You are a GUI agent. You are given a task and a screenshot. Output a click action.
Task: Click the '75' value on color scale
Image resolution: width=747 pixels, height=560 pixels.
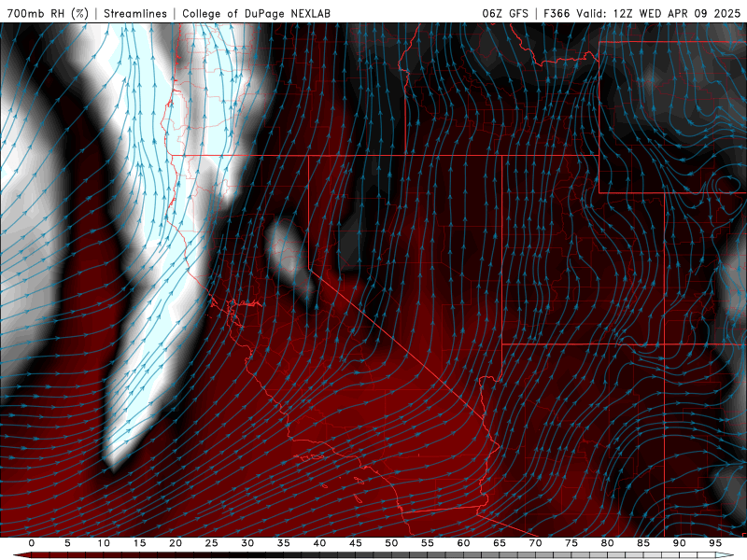click(571, 543)
